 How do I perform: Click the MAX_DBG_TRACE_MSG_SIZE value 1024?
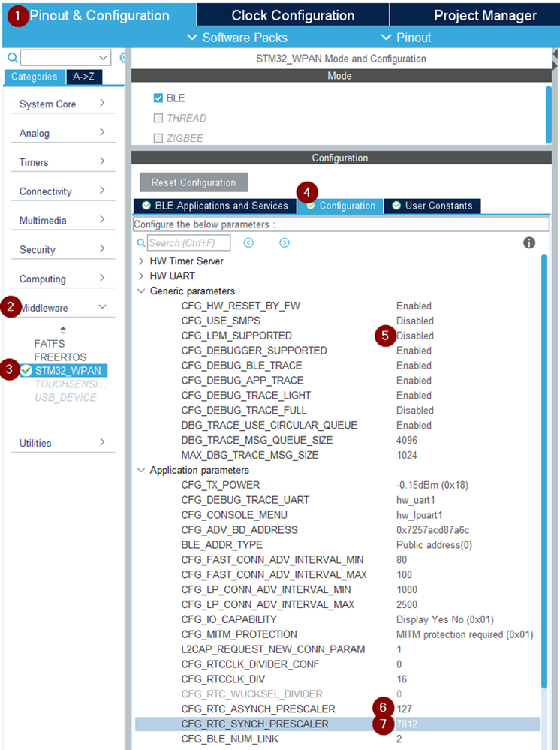click(407, 455)
